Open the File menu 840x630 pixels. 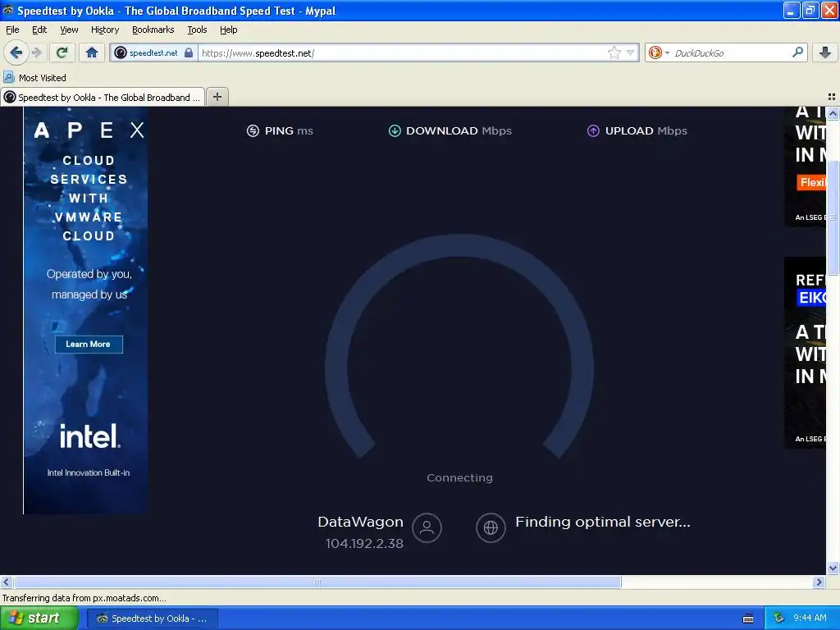pyautogui.click(x=12, y=30)
